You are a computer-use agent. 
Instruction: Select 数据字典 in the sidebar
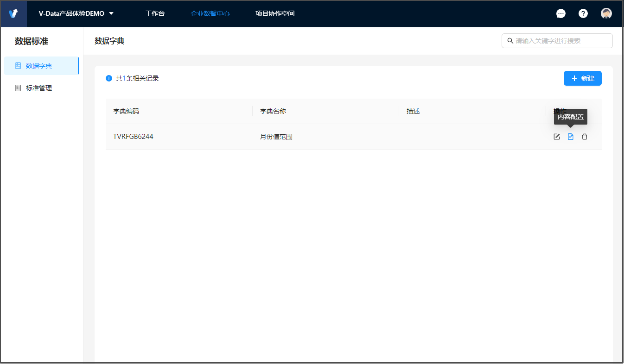[x=39, y=66]
